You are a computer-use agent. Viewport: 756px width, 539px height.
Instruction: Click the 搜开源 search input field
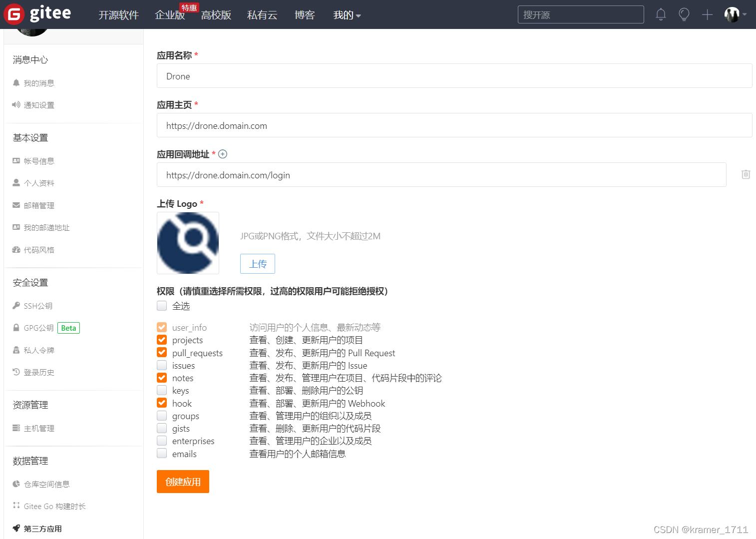pos(580,14)
